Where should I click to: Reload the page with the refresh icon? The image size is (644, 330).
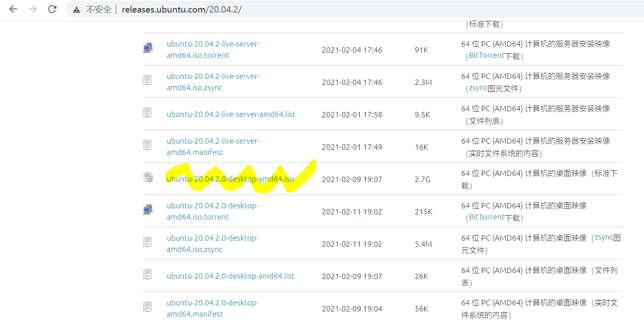(52, 9)
